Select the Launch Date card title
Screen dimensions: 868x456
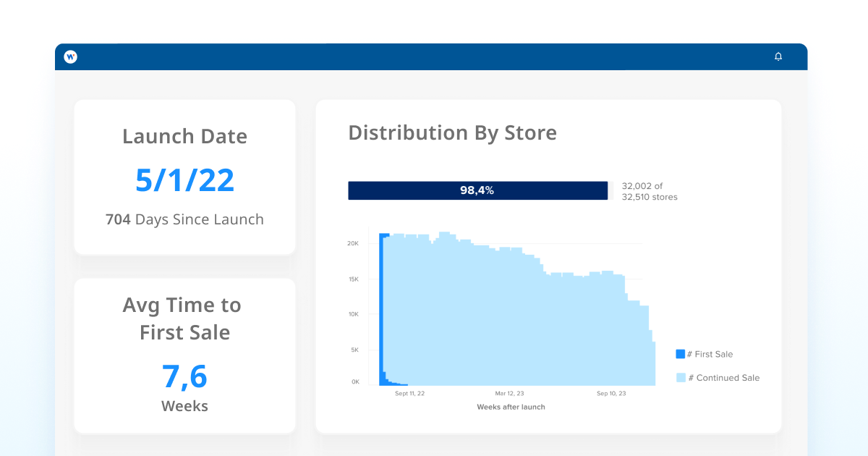(x=184, y=136)
